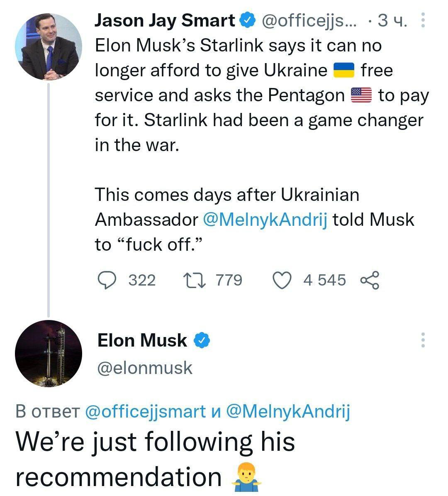Click the United States flag emoji

coord(361,95)
